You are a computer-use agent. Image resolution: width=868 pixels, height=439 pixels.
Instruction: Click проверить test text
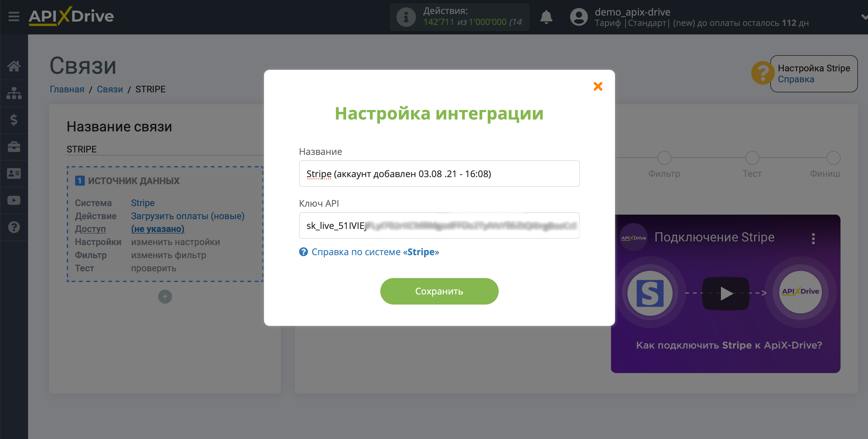point(154,268)
